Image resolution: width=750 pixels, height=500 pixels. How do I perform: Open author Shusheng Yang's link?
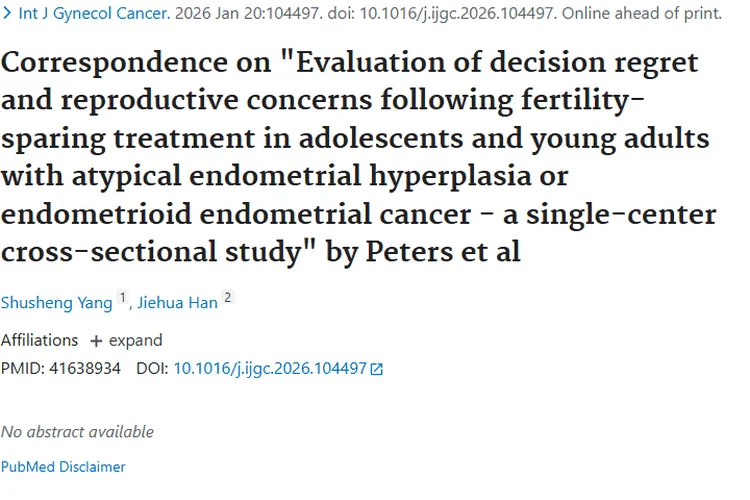click(56, 303)
